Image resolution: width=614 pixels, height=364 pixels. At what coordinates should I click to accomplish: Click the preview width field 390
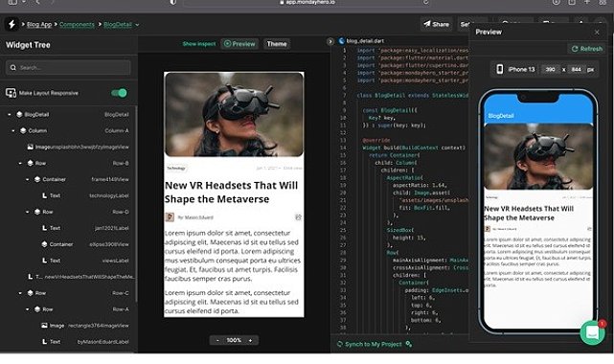click(x=550, y=69)
